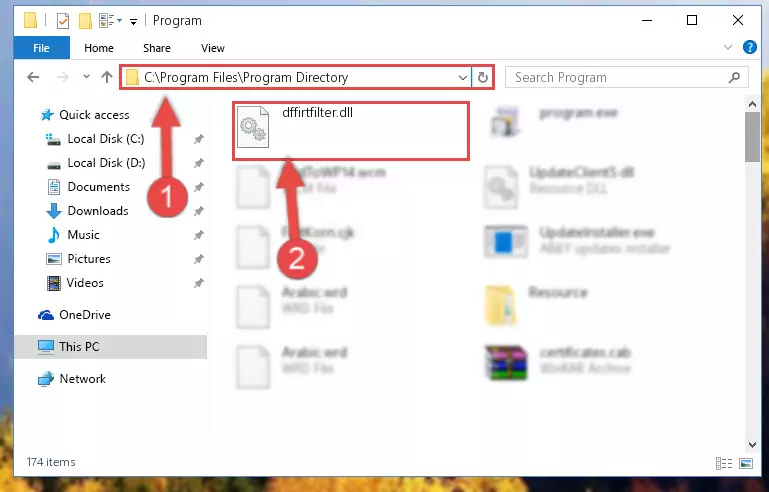Switch to the Home ribbon tab

click(99, 48)
